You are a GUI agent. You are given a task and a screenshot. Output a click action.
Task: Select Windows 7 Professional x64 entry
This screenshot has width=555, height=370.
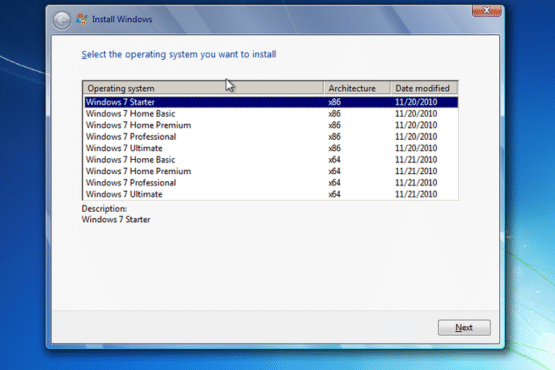(x=271, y=183)
